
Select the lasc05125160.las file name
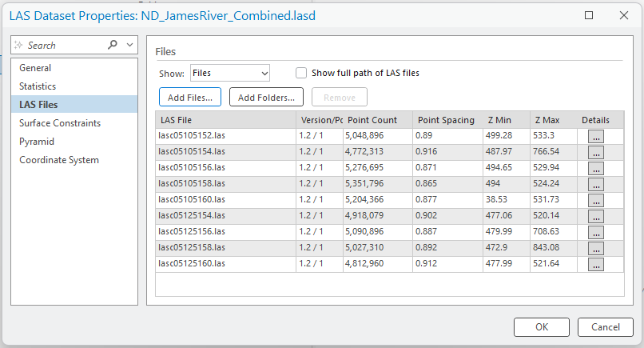(192, 264)
